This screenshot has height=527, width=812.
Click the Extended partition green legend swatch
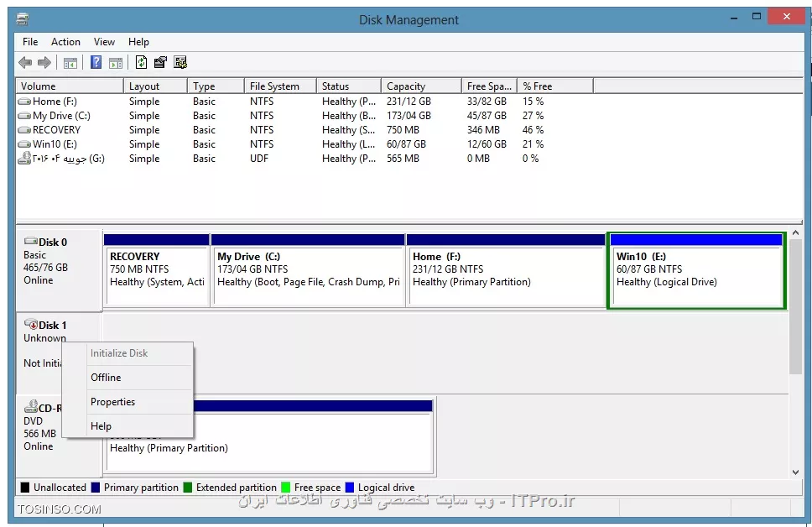tap(187, 488)
